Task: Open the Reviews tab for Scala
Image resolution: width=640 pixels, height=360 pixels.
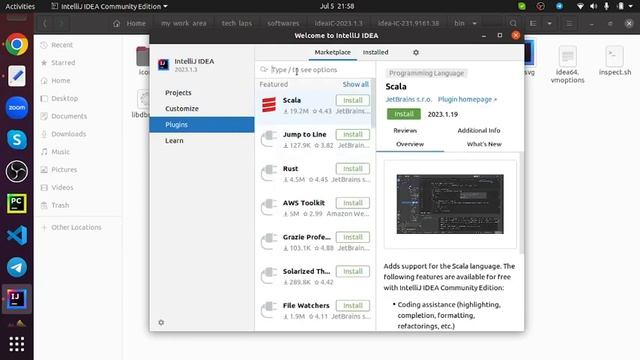Action: 405,131
